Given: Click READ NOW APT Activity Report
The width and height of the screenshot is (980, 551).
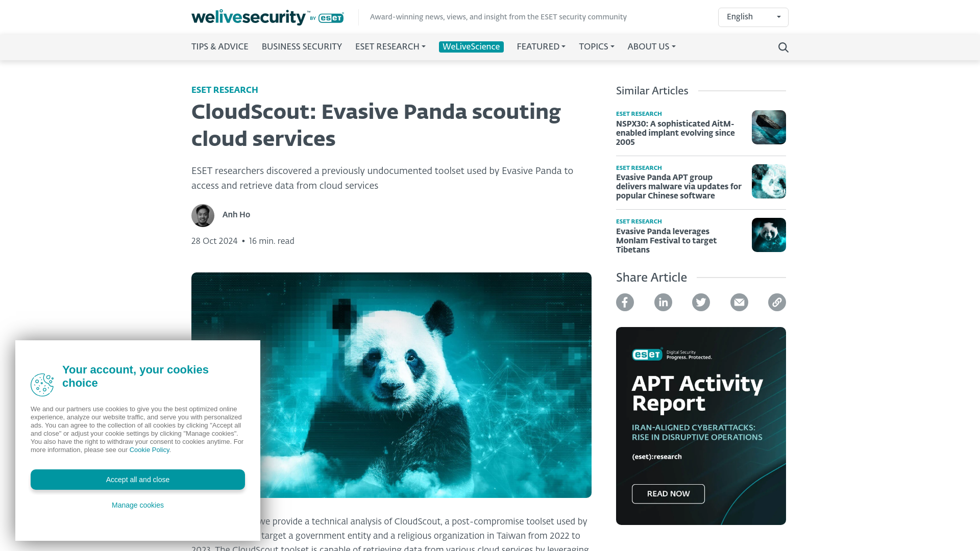Looking at the screenshot, I should point(668,494).
